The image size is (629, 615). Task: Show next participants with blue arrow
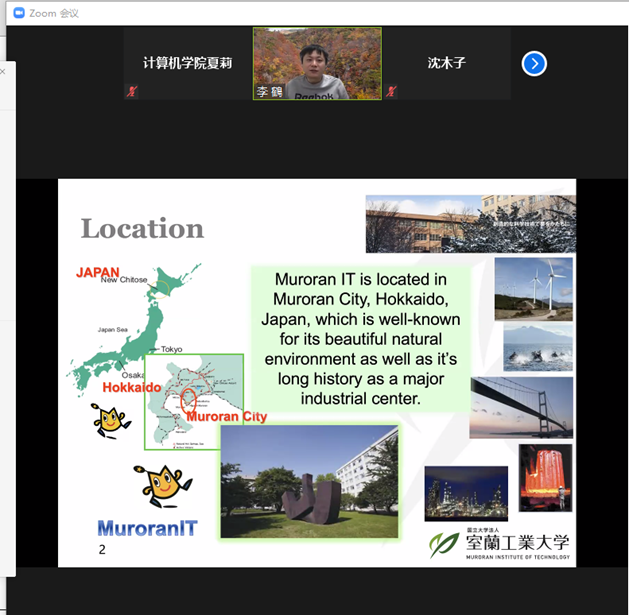click(534, 64)
